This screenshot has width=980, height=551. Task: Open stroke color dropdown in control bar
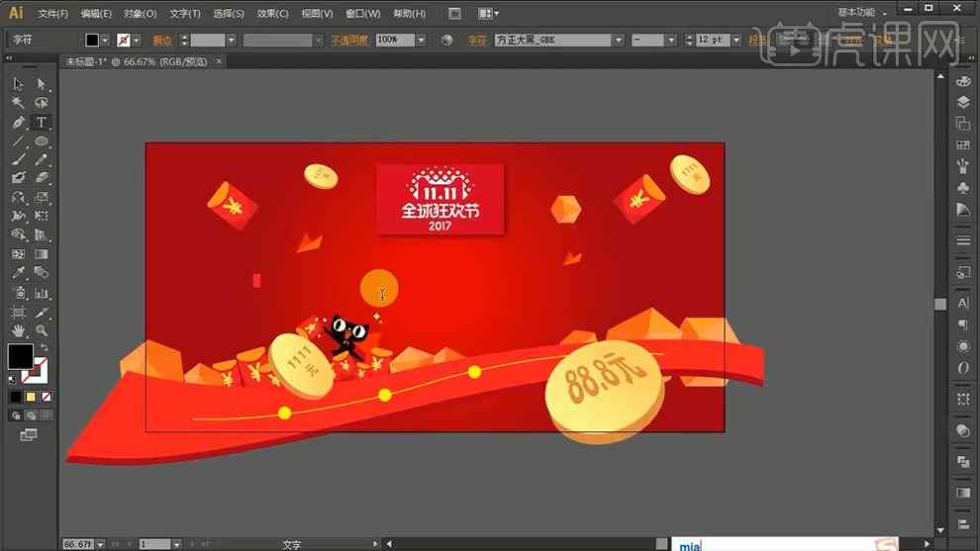click(137, 40)
